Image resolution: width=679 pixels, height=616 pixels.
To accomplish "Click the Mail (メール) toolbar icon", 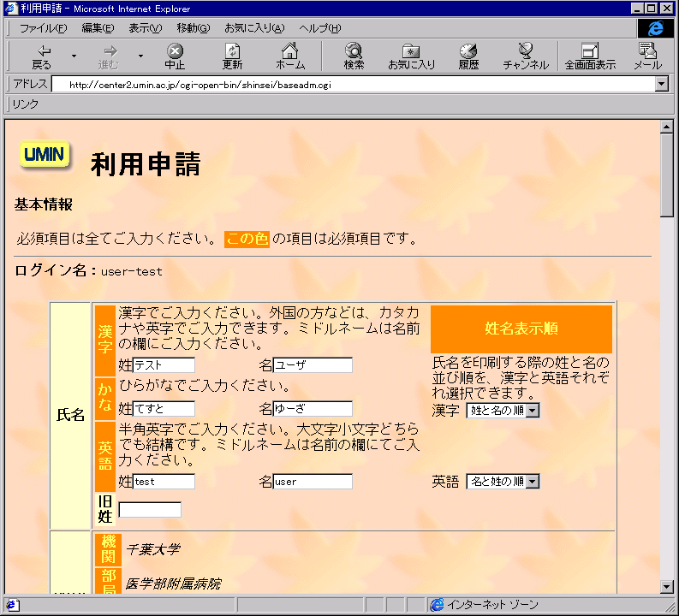I will point(647,56).
